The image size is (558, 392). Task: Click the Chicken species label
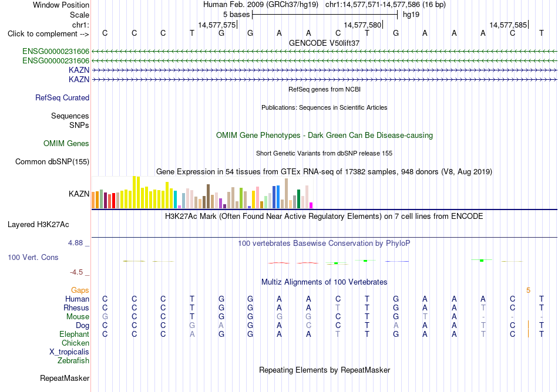[x=75, y=343]
